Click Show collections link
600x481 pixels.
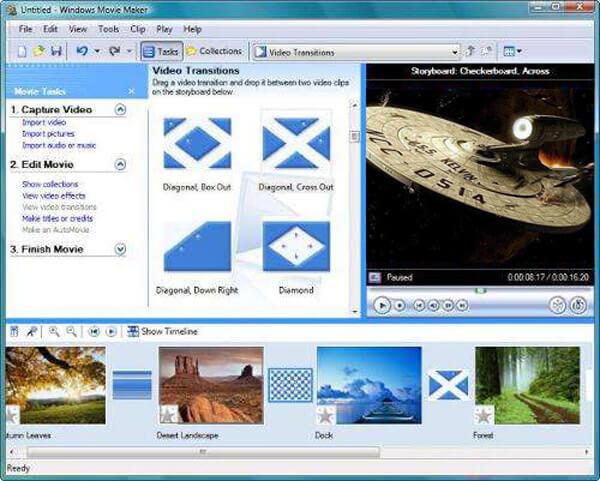click(50, 184)
